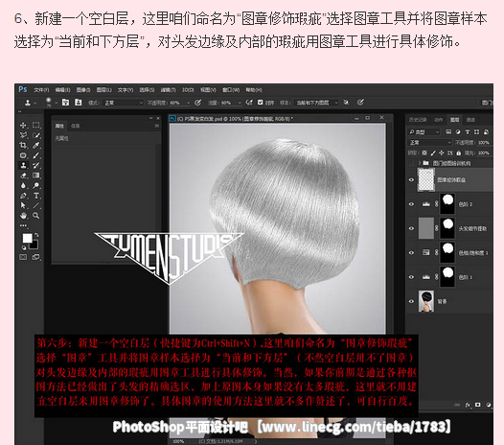Open the layer blend mode dropdown

429,142
